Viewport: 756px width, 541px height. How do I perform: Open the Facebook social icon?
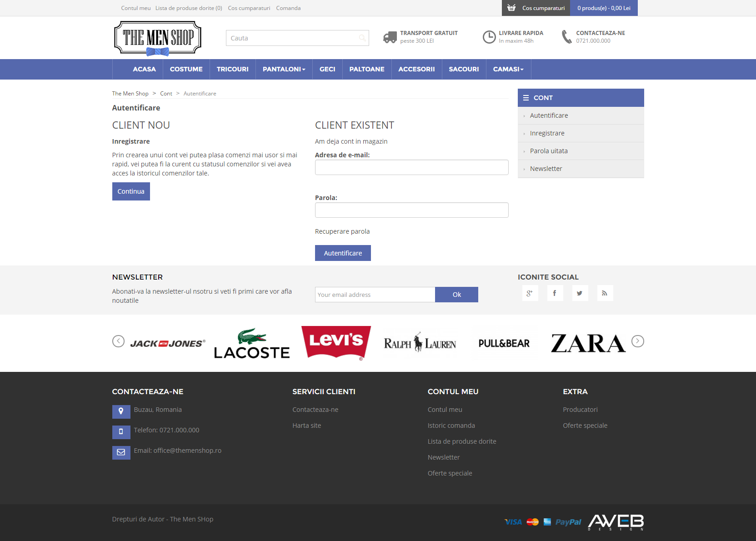555,293
